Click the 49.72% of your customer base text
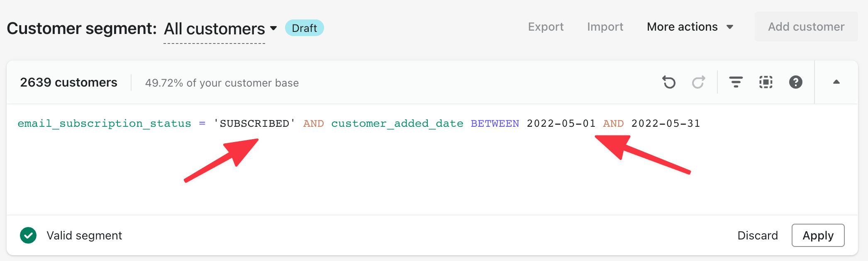Screen dimensions: 868x261 click(x=222, y=83)
